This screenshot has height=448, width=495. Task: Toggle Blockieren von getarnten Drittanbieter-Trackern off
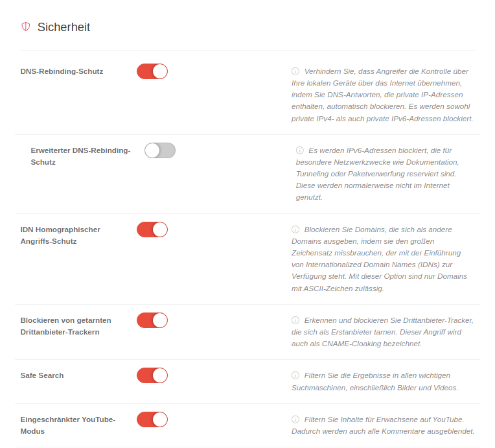pyautogui.click(x=152, y=320)
